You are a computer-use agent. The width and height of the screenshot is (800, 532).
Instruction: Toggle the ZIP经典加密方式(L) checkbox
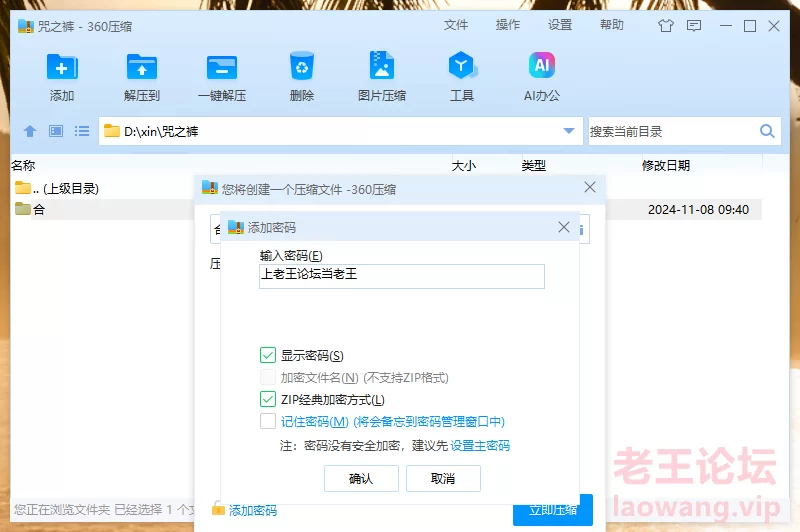268,399
